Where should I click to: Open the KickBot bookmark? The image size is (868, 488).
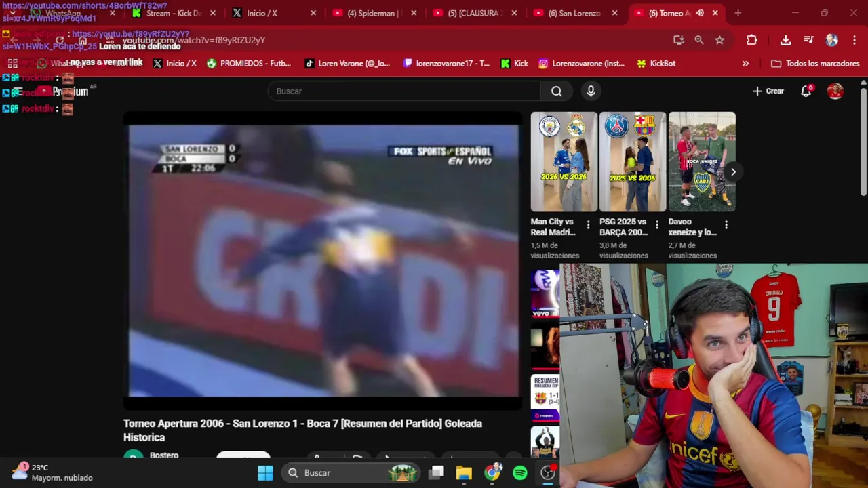656,64
